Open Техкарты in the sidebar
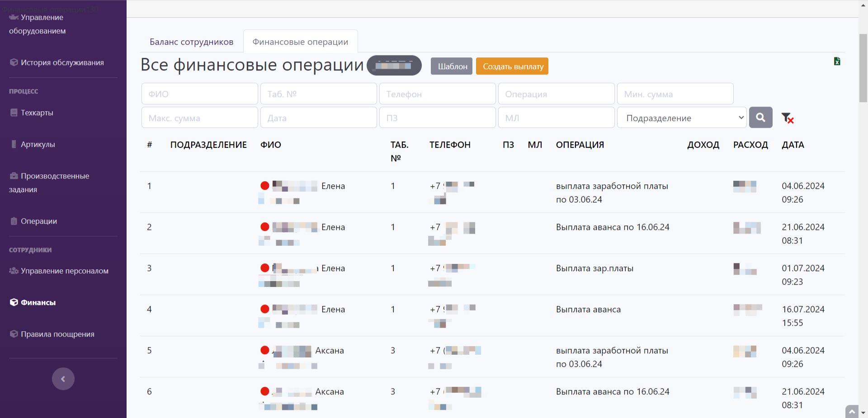 37,113
